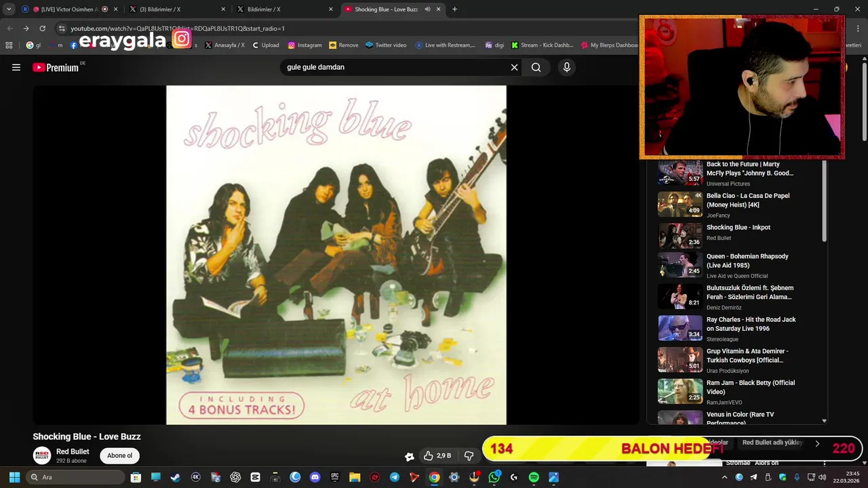Go to YouTube Premium home logo
Screen dimensions: 868x488
pyautogui.click(x=56, y=67)
